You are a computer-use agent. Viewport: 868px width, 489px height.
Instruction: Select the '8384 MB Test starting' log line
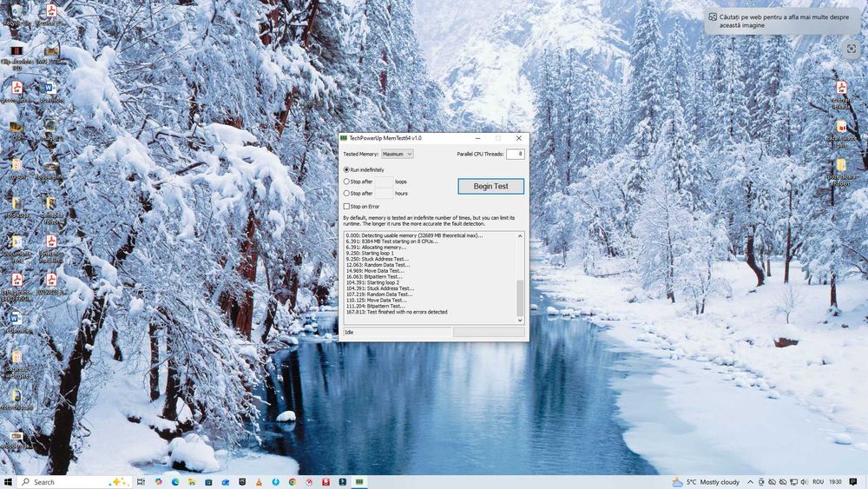[392, 241]
